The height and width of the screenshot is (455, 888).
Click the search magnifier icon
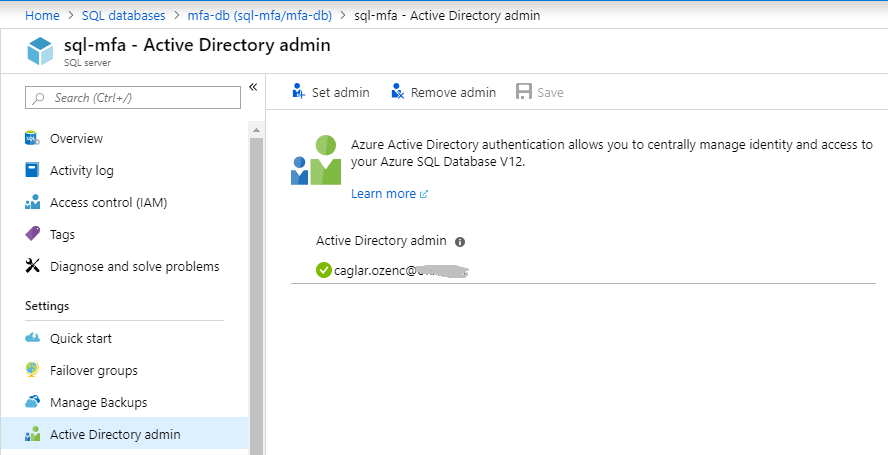coord(39,98)
